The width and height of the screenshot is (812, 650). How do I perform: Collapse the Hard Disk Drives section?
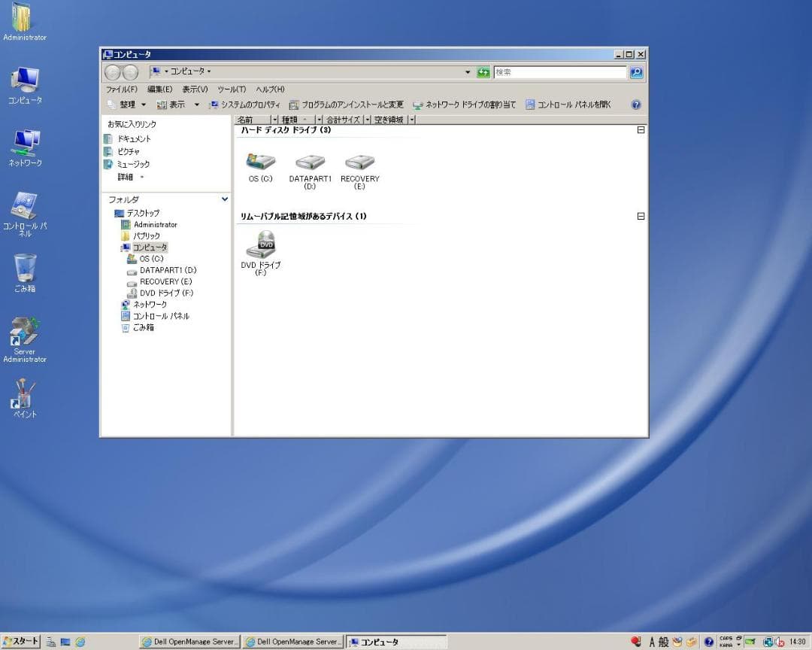pyautogui.click(x=641, y=129)
